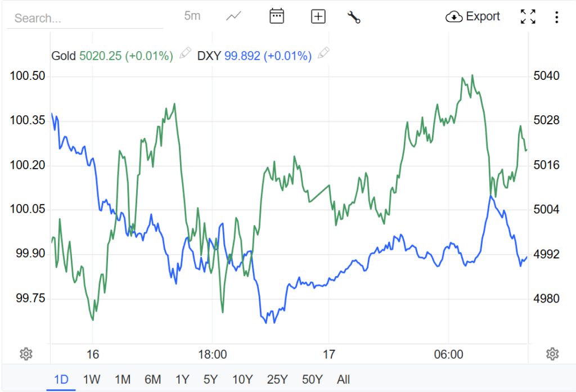The height and width of the screenshot is (392, 576).
Task: Click the plus icon to add comparison
Action: (318, 16)
